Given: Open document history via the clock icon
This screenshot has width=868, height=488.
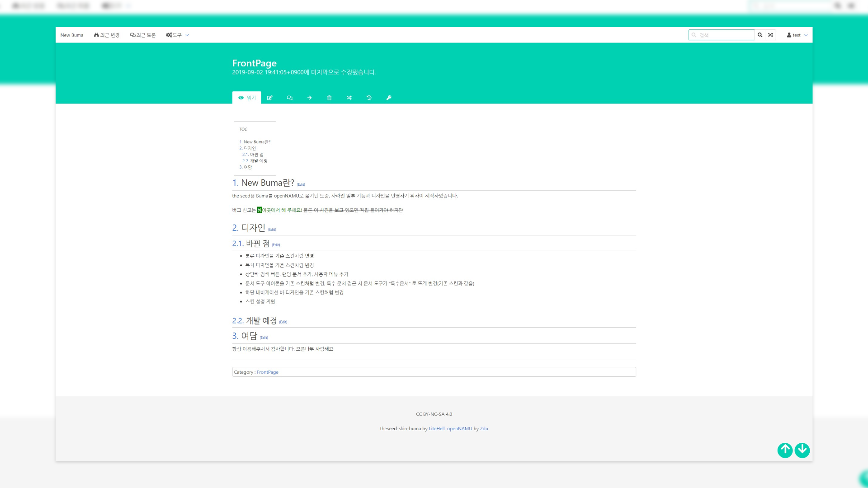Looking at the screenshot, I should tap(369, 98).
